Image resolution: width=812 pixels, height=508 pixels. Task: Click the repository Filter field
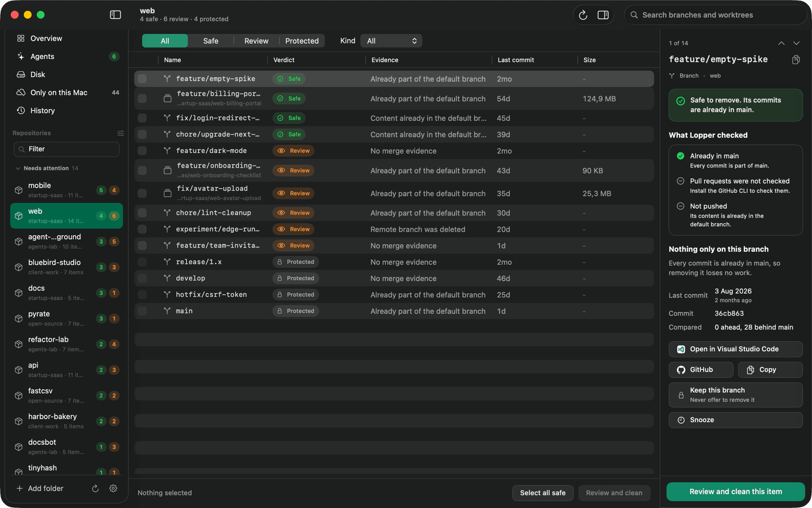click(x=66, y=149)
